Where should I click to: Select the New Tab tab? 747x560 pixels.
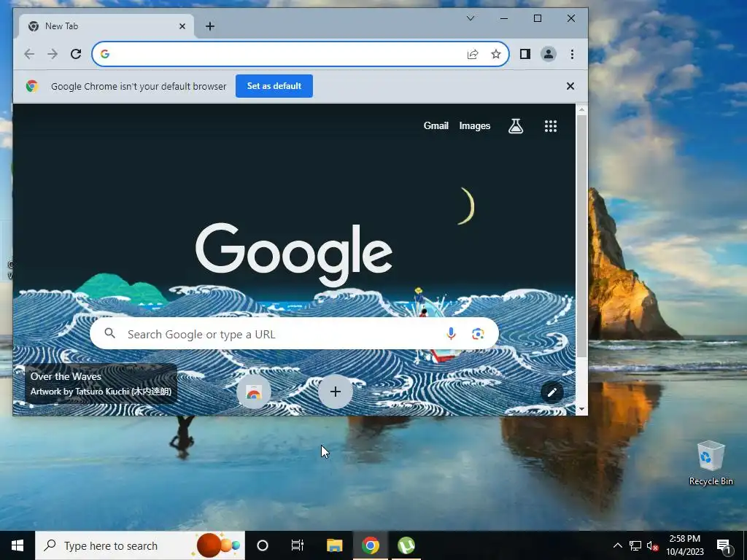pyautogui.click(x=107, y=26)
